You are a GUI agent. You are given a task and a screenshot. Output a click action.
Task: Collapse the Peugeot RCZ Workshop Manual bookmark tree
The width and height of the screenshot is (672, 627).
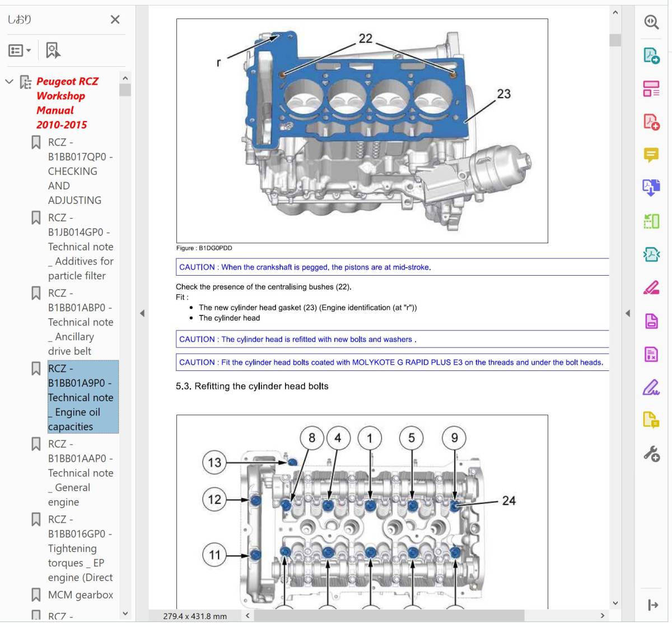[x=9, y=82]
